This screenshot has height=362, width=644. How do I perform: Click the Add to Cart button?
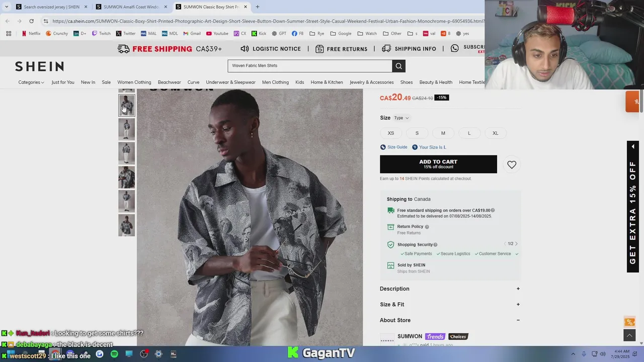click(438, 164)
